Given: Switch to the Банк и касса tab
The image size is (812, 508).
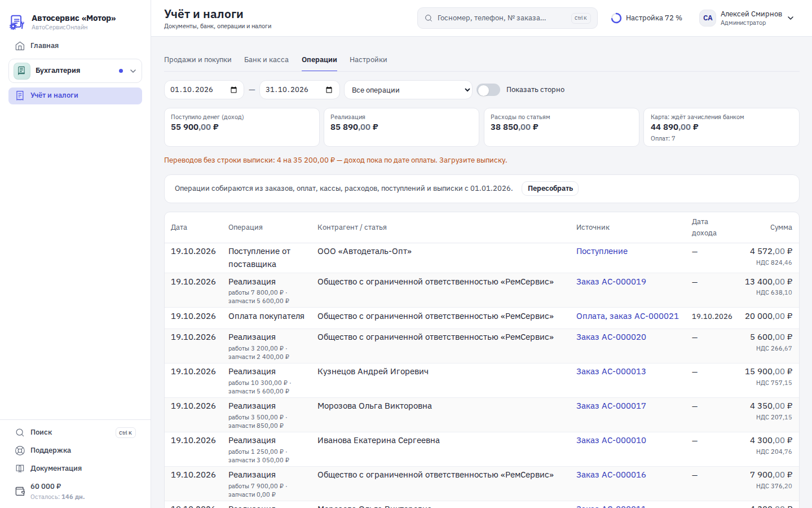Looking at the screenshot, I should click(x=266, y=60).
